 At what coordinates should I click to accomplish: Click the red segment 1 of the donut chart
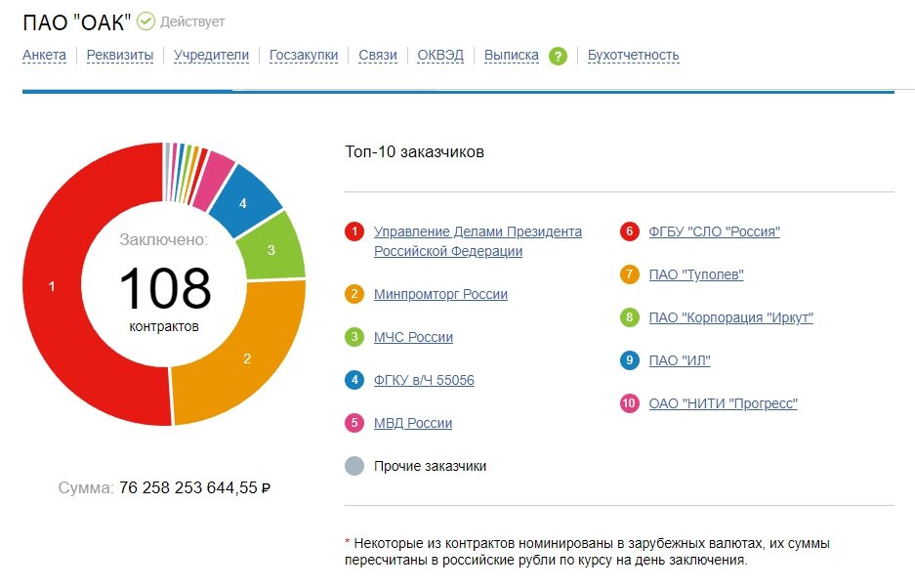coord(53,285)
